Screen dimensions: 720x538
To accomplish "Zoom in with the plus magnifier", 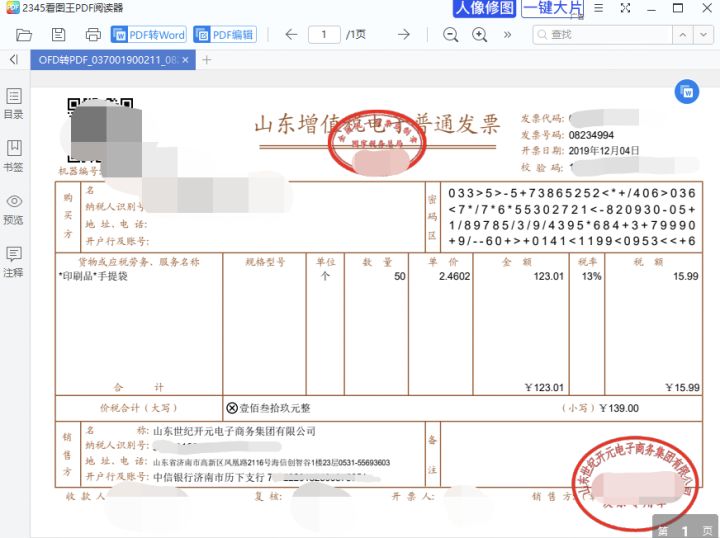I will [x=479, y=35].
